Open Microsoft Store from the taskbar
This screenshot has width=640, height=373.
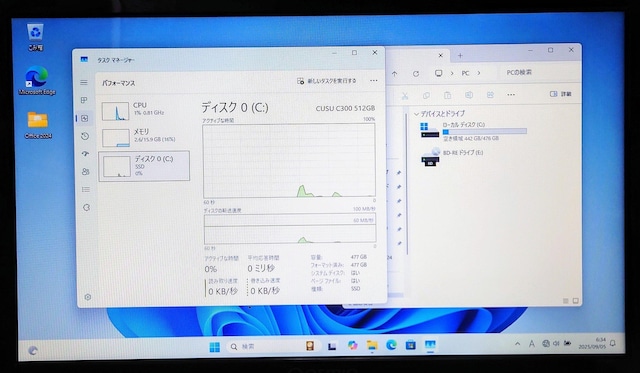click(x=411, y=345)
